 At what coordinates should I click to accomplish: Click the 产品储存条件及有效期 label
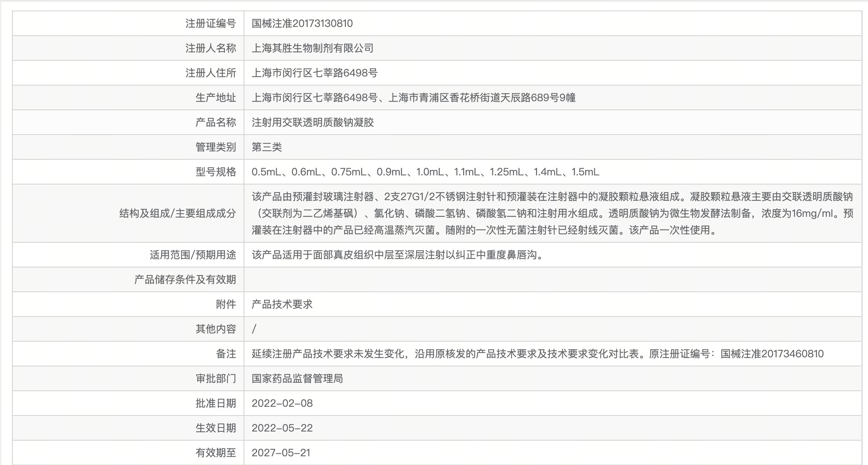(185, 279)
